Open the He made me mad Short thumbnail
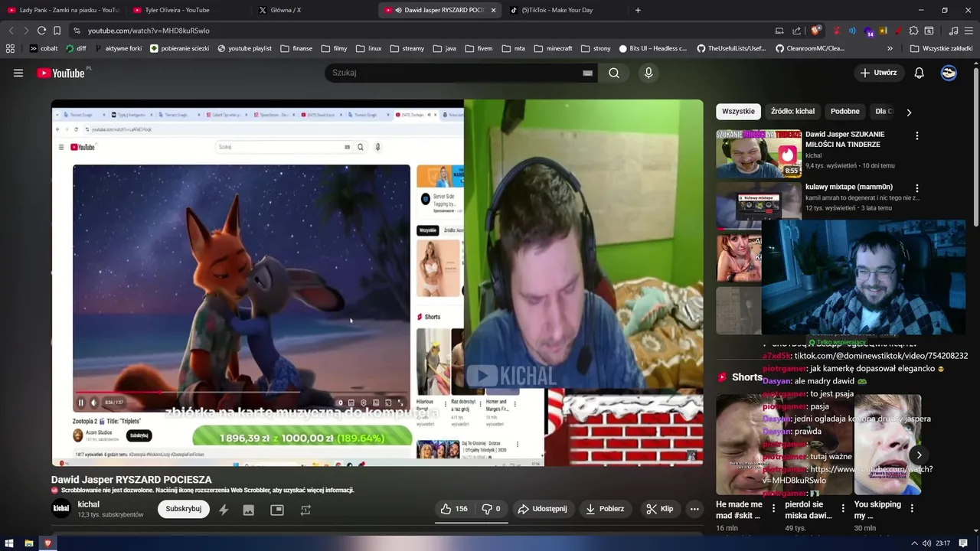Screen dimensions: 980x551 click(x=739, y=444)
